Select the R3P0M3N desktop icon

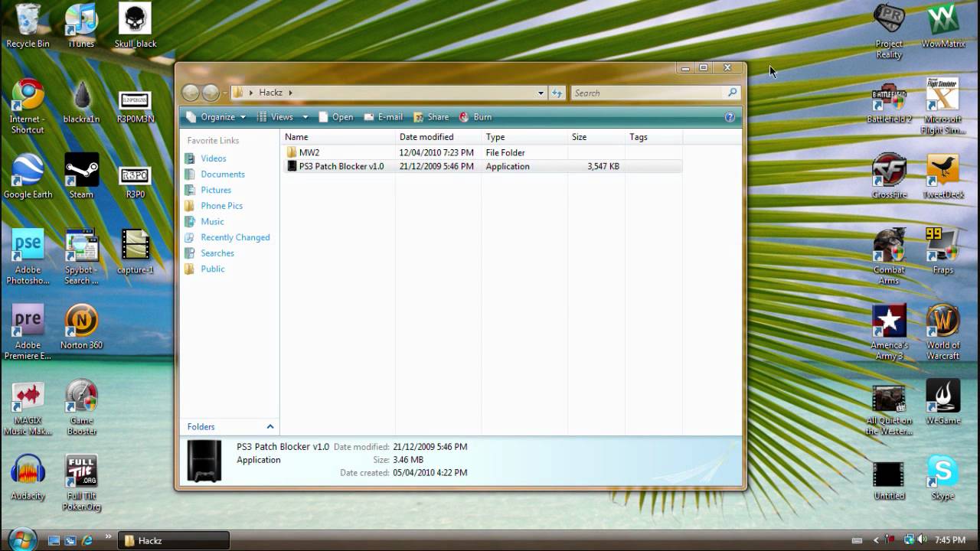pyautogui.click(x=135, y=106)
